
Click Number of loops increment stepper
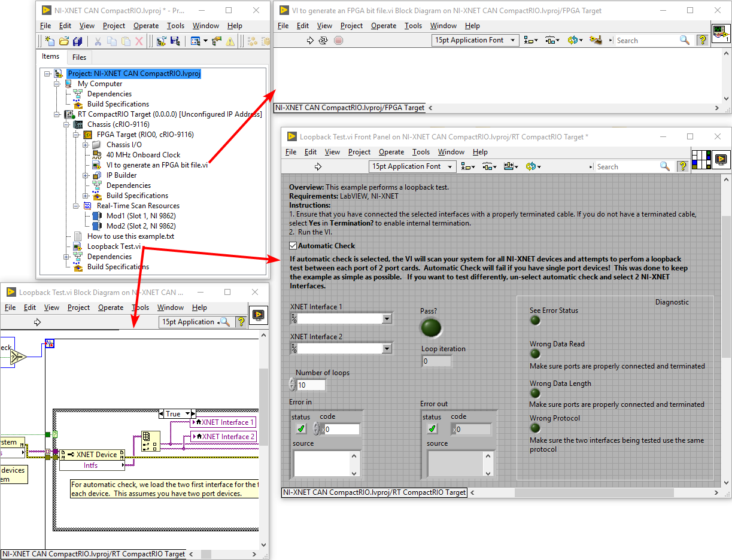pos(292,382)
